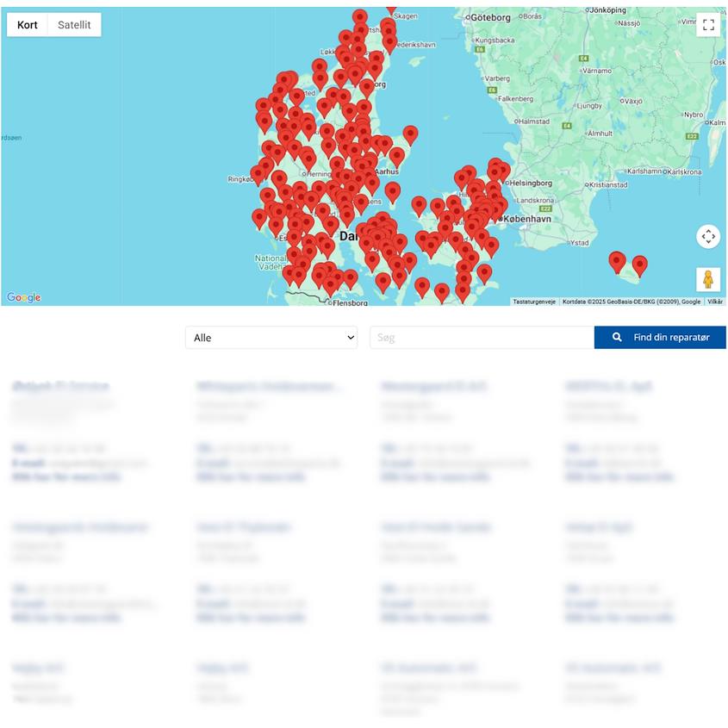Click the Street View pegman icon
This screenshot has width=728, height=728.
(x=708, y=280)
